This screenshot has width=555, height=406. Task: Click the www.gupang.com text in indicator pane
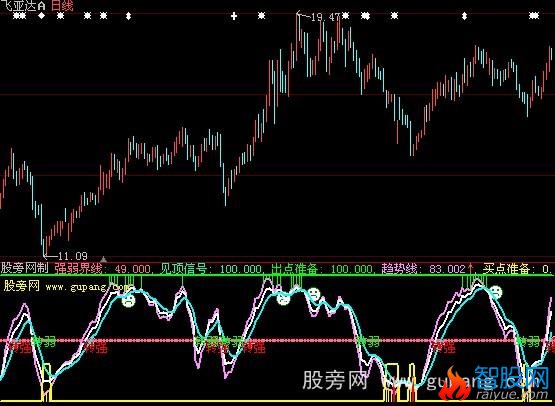pos(89,287)
